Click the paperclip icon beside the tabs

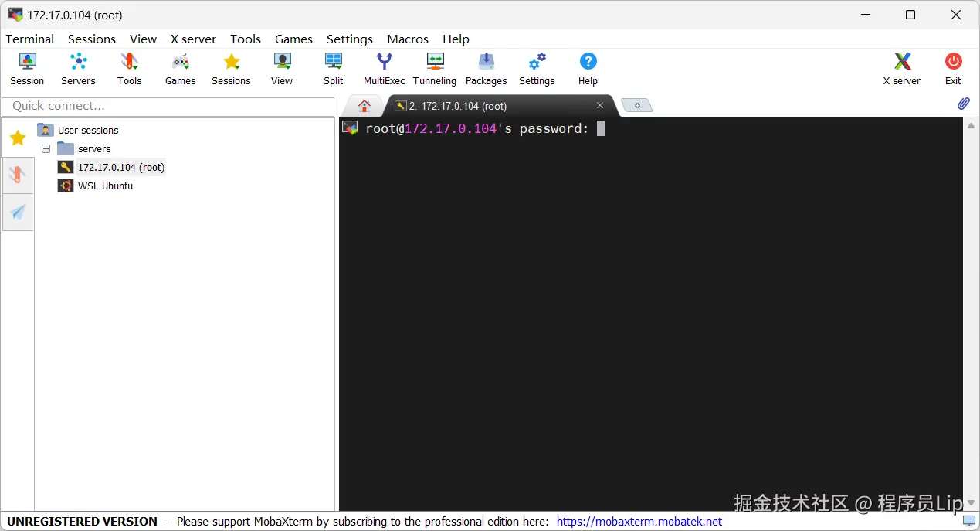point(963,104)
